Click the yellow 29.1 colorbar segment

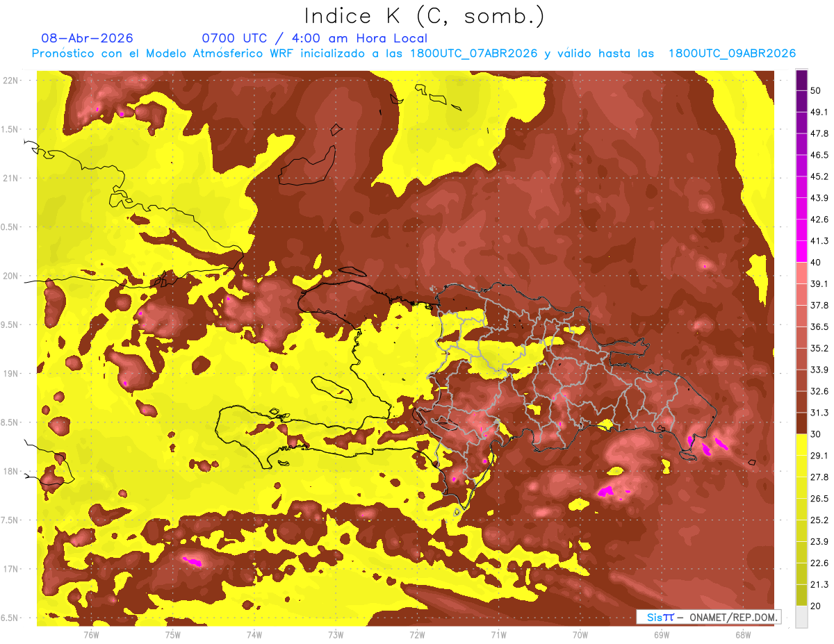point(801,445)
